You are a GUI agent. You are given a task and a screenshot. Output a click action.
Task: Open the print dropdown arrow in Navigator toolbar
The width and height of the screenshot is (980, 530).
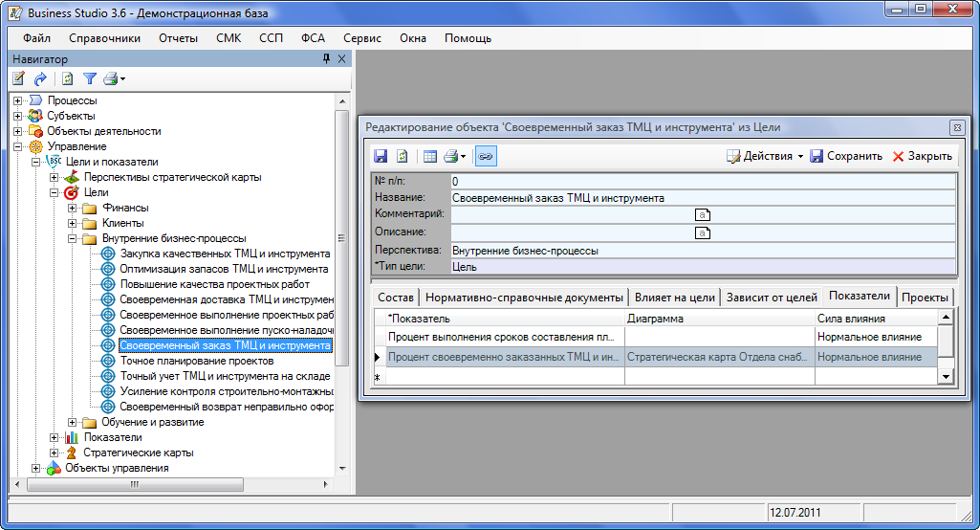click(122, 78)
